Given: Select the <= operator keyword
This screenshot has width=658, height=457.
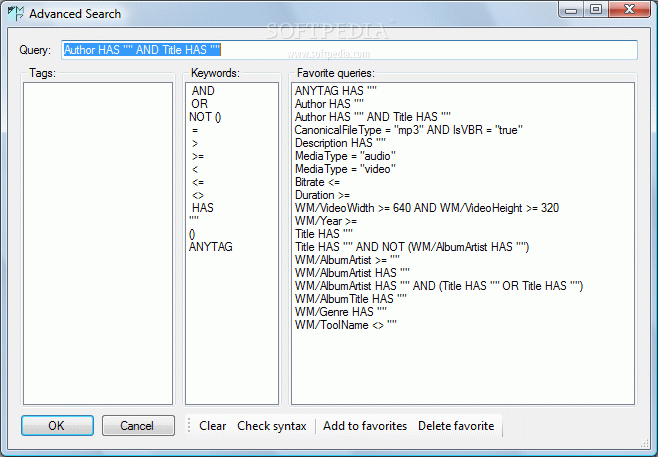Looking at the screenshot, I should pos(198,183).
